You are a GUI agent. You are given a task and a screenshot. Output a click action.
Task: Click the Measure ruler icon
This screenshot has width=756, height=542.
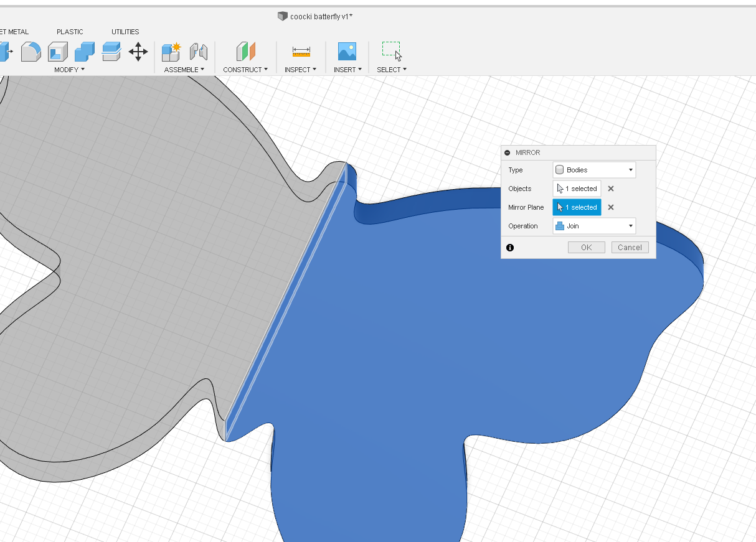click(x=301, y=52)
